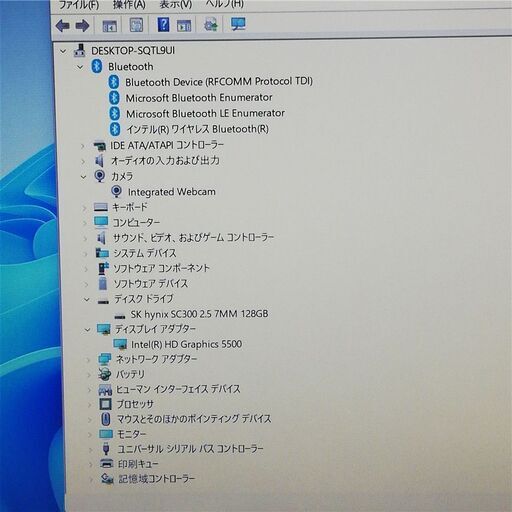This screenshot has height=512, width=512.
Task: Expand the モニター category
Action: pyautogui.click(x=90, y=435)
